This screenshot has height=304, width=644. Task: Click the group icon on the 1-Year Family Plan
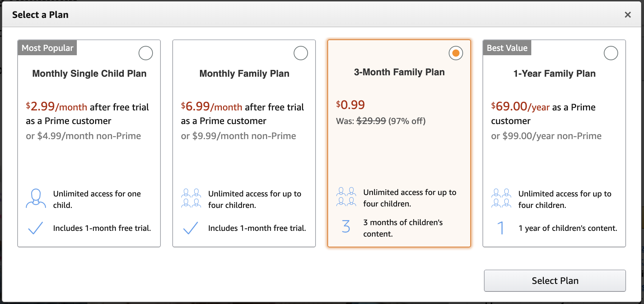pos(501,198)
